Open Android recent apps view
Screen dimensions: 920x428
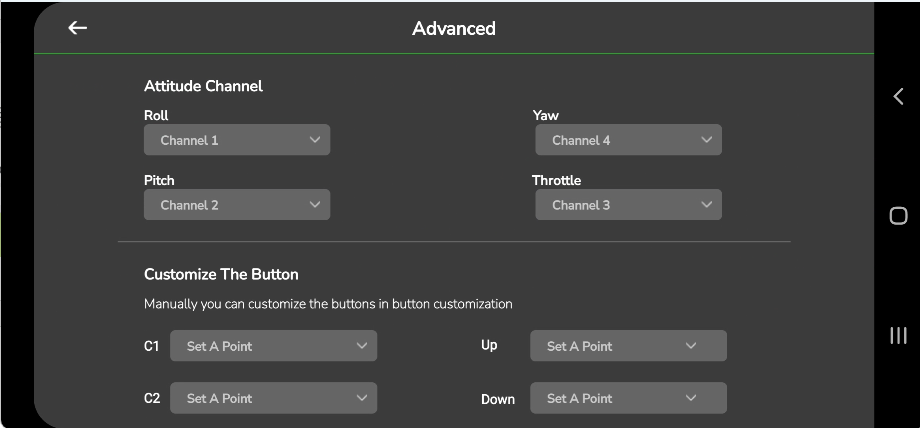(x=897, y=336)
